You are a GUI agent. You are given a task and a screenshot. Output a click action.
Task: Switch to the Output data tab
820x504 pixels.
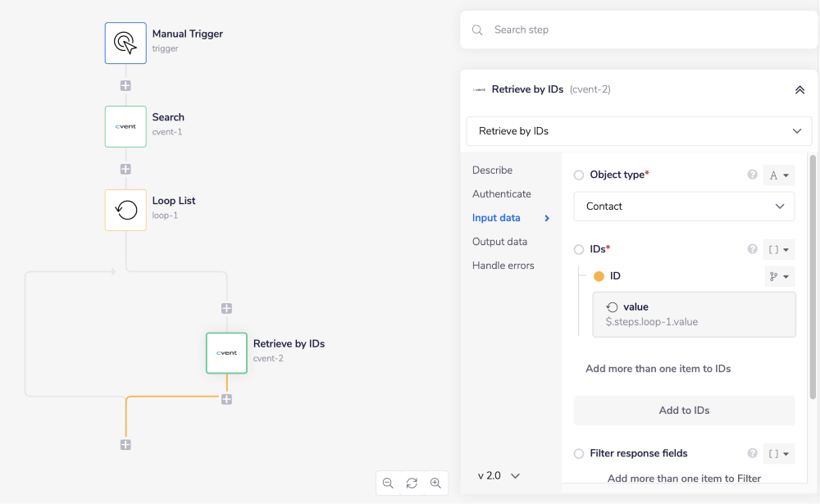tap(499, 242)
